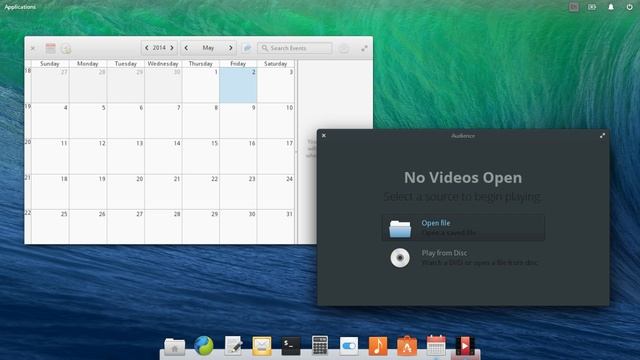640x360 pixels.
Task: Open the notifications bell in top panel
Action: [611, 7]
